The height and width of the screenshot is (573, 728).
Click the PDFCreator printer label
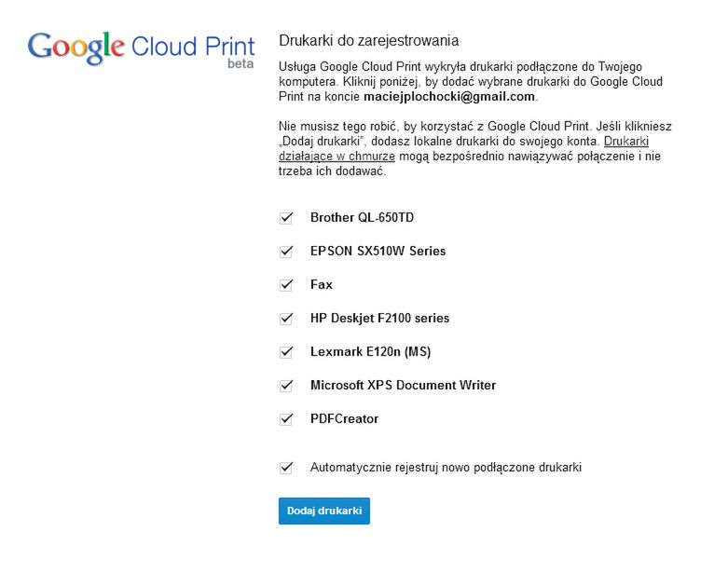click(344, 419)
